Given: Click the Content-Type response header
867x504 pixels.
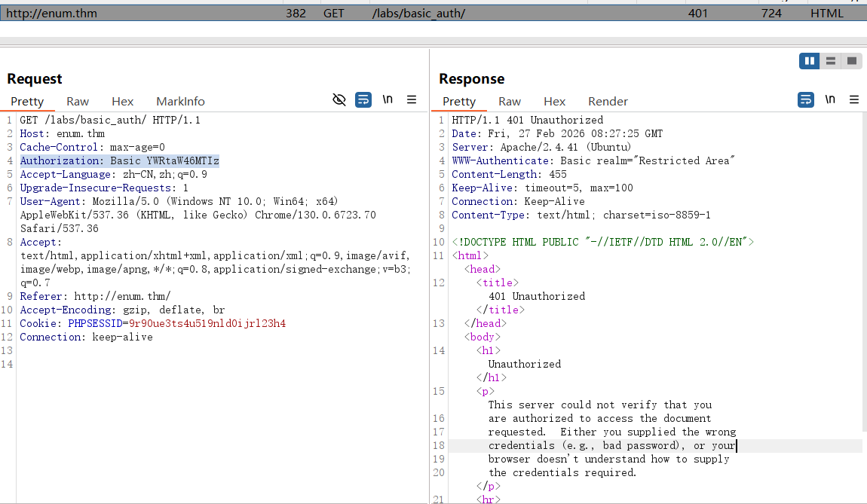Looking at the screenshot, I should [x=581, y=215].
